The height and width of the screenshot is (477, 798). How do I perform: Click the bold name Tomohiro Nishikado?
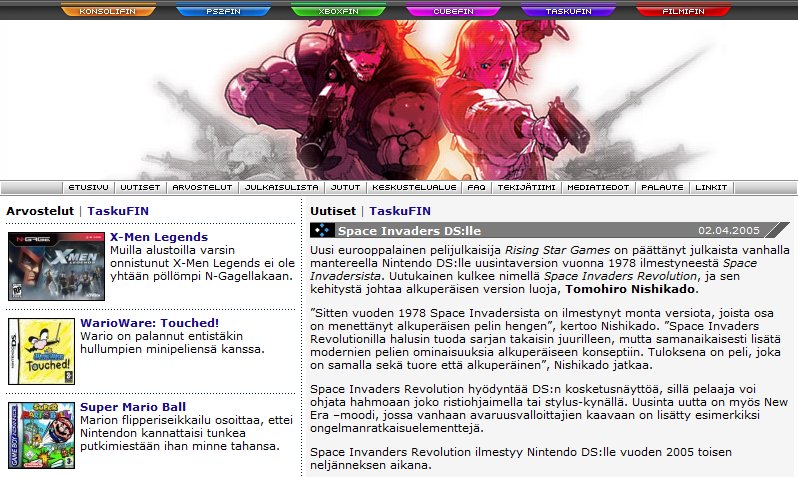coord(630,289)
